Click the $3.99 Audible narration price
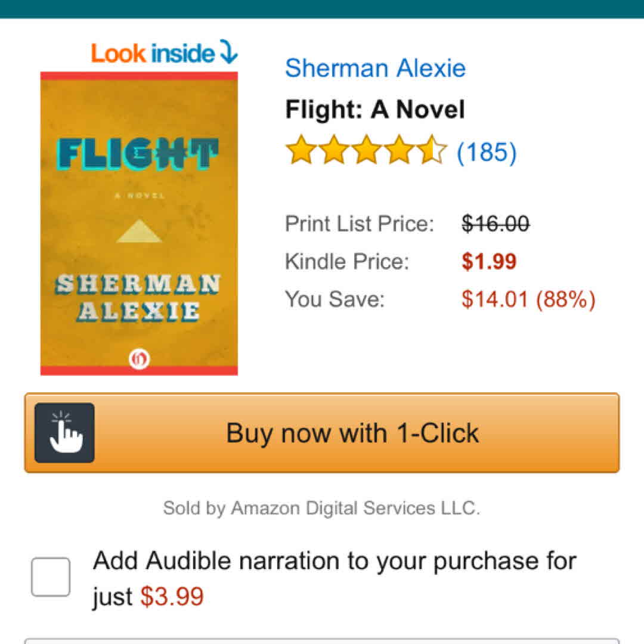 [172, 596]
